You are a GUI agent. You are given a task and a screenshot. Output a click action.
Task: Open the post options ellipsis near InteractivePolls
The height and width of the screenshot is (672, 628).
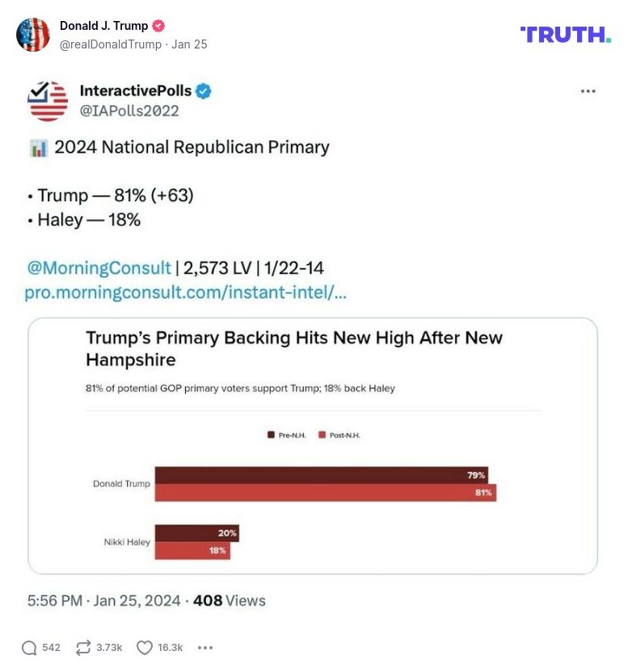pos(587,91)
